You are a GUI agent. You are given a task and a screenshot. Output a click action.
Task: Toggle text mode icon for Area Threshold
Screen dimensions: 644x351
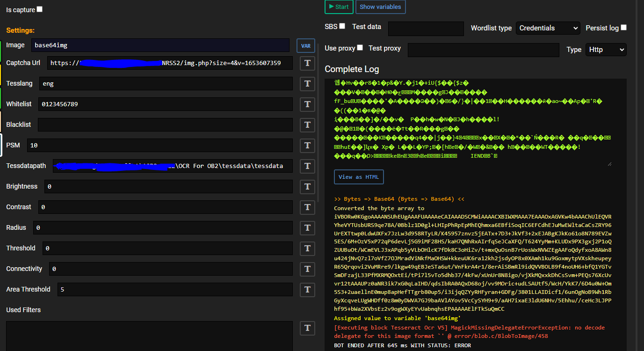(x=307, y=290)
